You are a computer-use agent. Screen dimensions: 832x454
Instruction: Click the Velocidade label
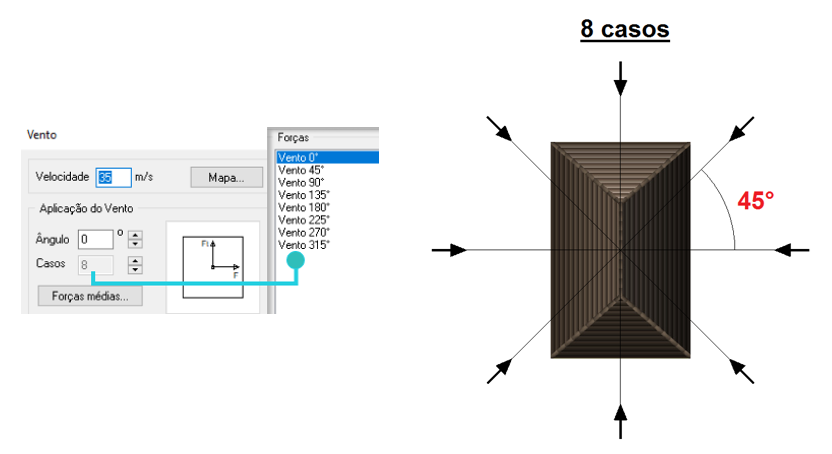62,177
